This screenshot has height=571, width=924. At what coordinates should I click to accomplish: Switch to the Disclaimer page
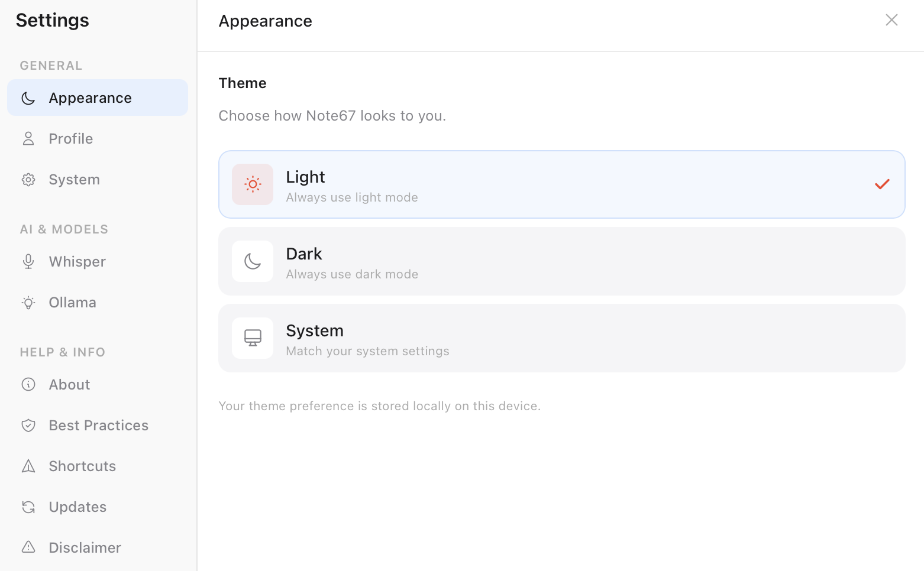click(x=85, y=547)
